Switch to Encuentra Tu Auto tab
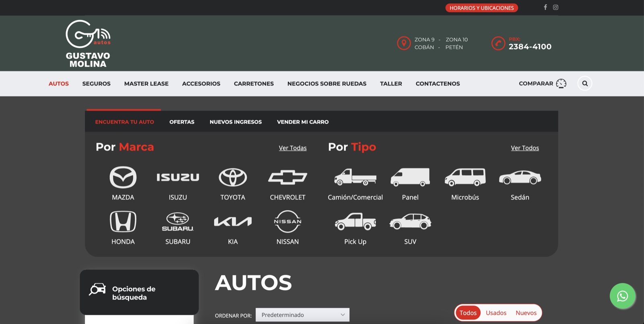The height and width of the screenshot is (324, 644). 125,122
